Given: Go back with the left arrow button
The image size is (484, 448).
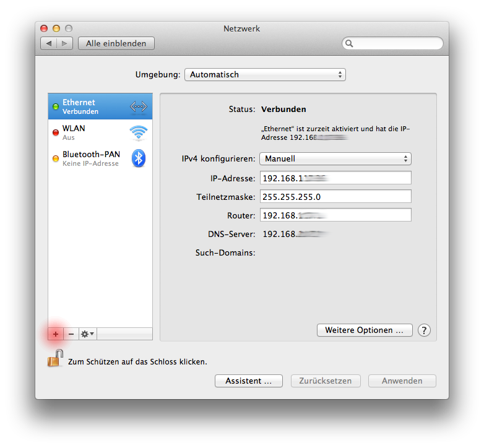Looking at the screenshot, I should tap(50, 43).
